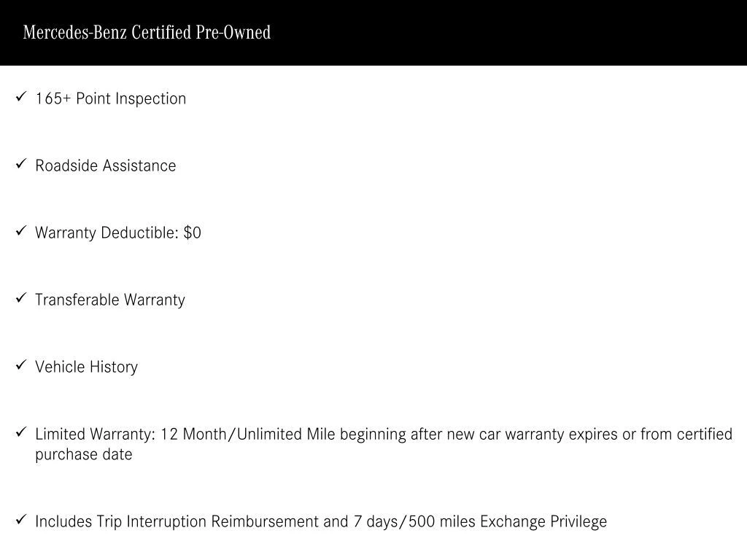Viewport: 747px width, 560px height.
Task: Click the Warranty Deductible label
Action: point(107,233)
